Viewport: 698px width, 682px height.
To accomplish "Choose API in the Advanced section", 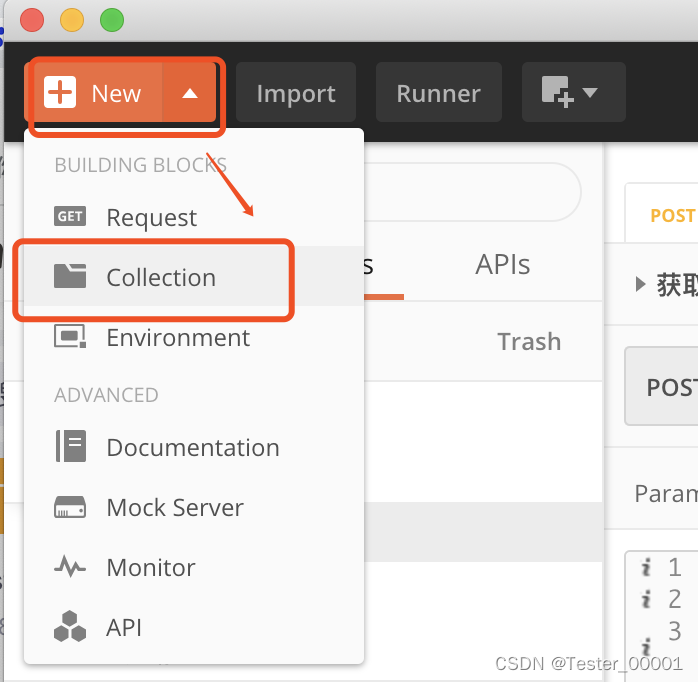I will (194, 627).
